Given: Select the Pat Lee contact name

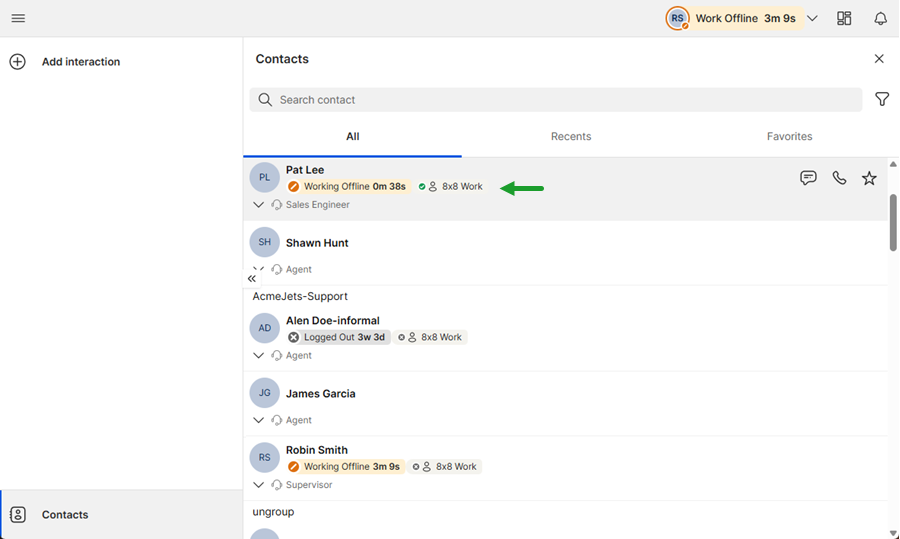Looking at the screenshot, I should point(305,170).
